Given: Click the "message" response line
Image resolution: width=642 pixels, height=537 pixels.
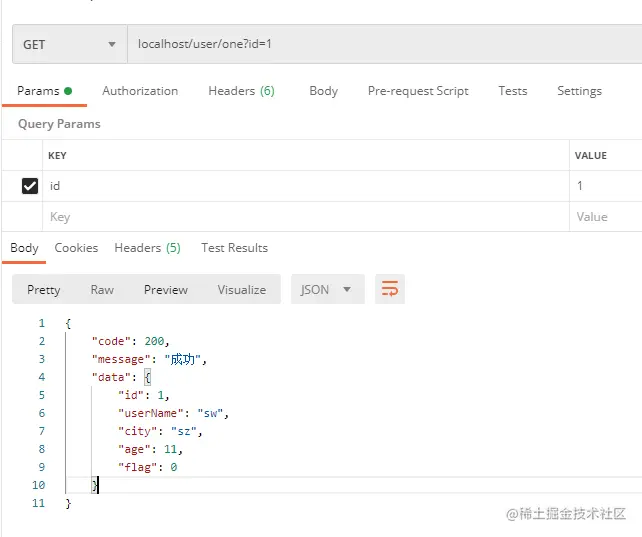Looking at the screenshot, I should pos(149,359).
